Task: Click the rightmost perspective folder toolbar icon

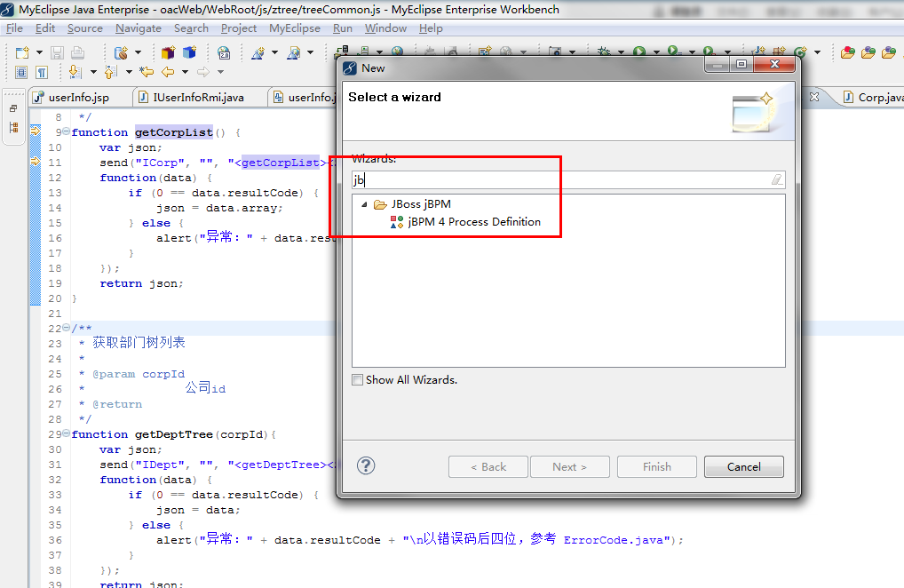Action: pyautogui.click(x=889, y=53)
